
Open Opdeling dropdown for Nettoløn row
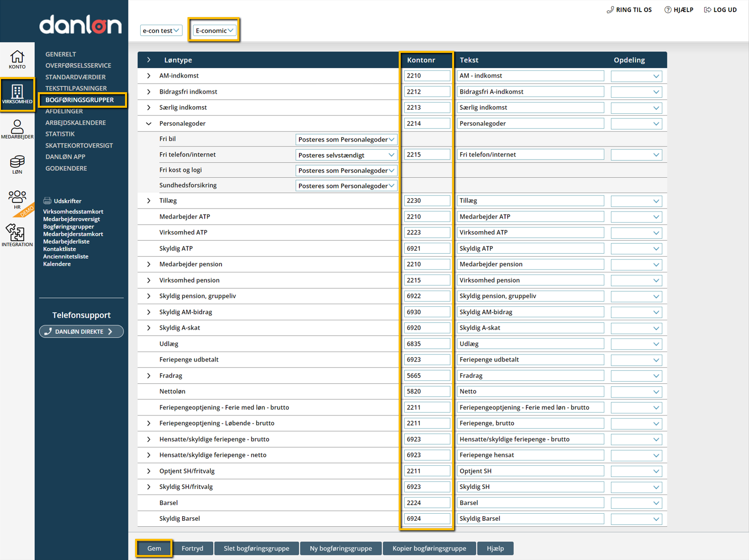click(x=636, y=392)
